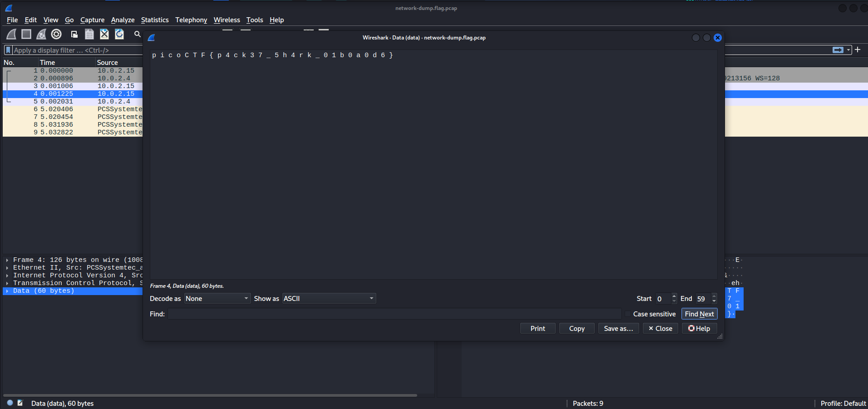The image size is (868, 409).
Task: Select packet 2 at time 0.000896
Action: tap(73, 78)
